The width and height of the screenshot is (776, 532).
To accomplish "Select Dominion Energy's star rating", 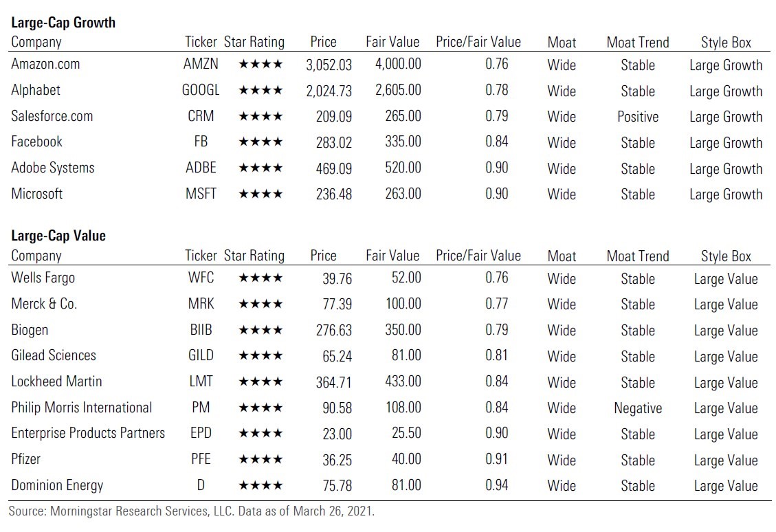I will coord(260,486).
